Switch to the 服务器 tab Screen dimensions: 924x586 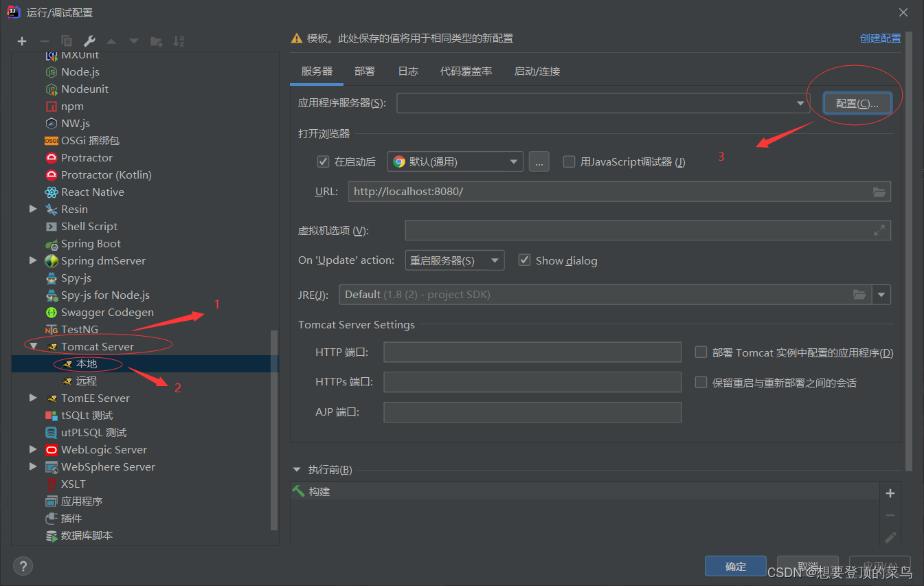pyautogui.click(x=317, y=71)
